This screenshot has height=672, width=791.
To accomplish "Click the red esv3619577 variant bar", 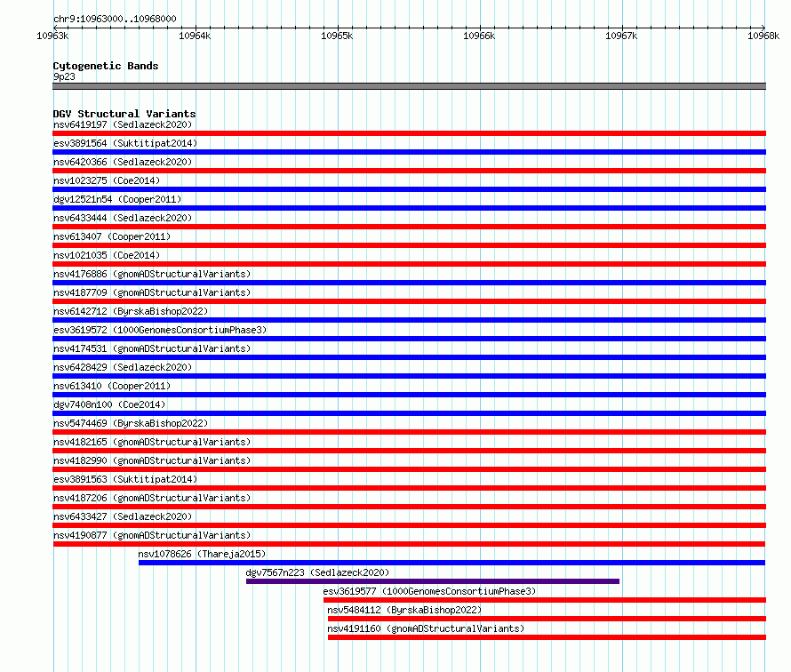I will [544, 600].
